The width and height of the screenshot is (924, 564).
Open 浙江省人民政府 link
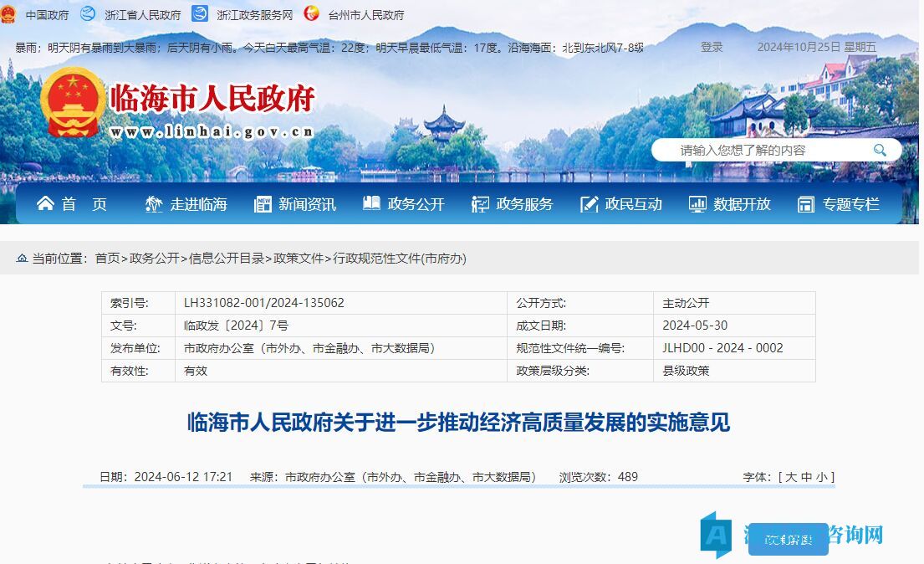(143, 15)
